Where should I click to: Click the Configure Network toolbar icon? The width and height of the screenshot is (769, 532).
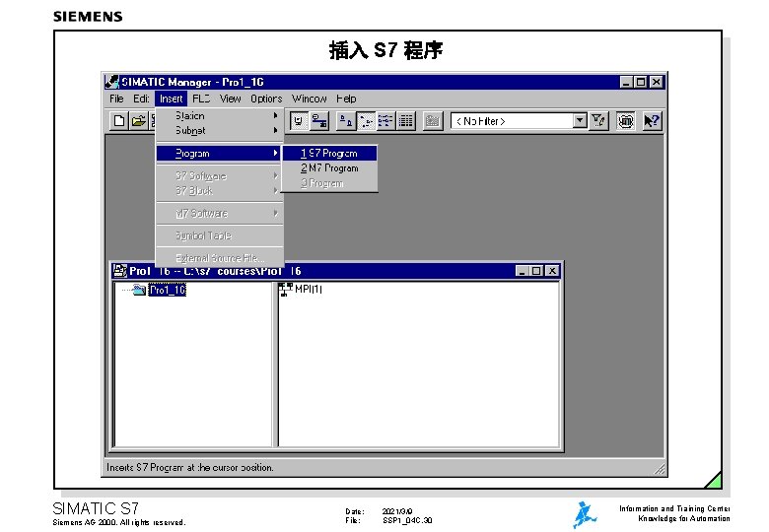(319, 120)
